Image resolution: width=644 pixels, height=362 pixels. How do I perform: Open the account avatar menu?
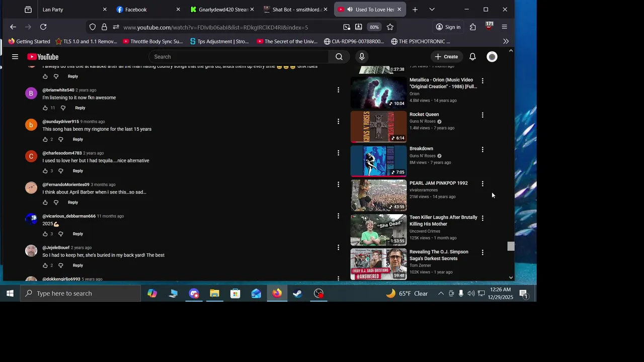pos(492,57)
